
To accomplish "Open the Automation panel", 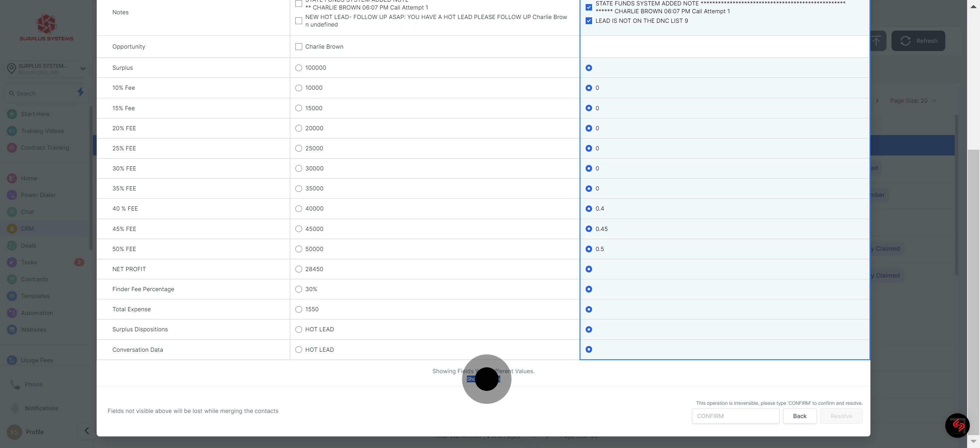I will click(36, 313).
